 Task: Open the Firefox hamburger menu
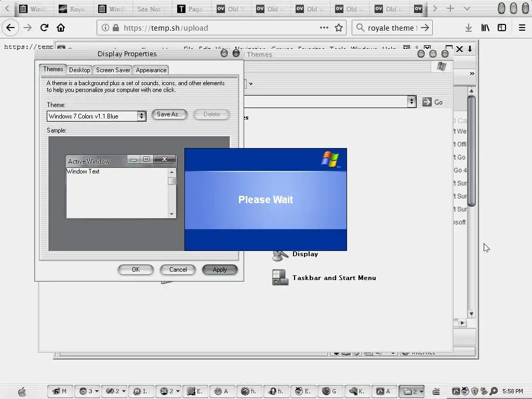pyautogui.click(x=522, y=28)
